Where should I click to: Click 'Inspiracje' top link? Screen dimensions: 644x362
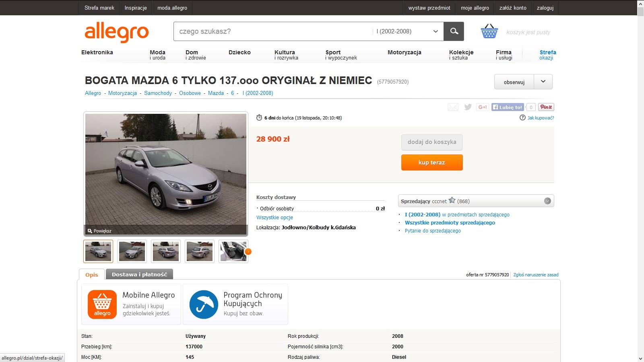pyautogui.click(x=136, y=8)
